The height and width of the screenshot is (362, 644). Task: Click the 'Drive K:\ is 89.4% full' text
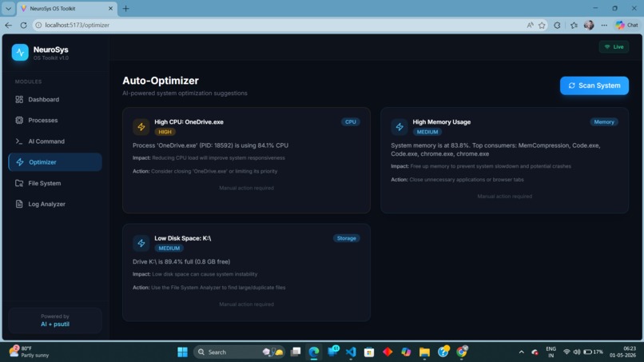181,262
